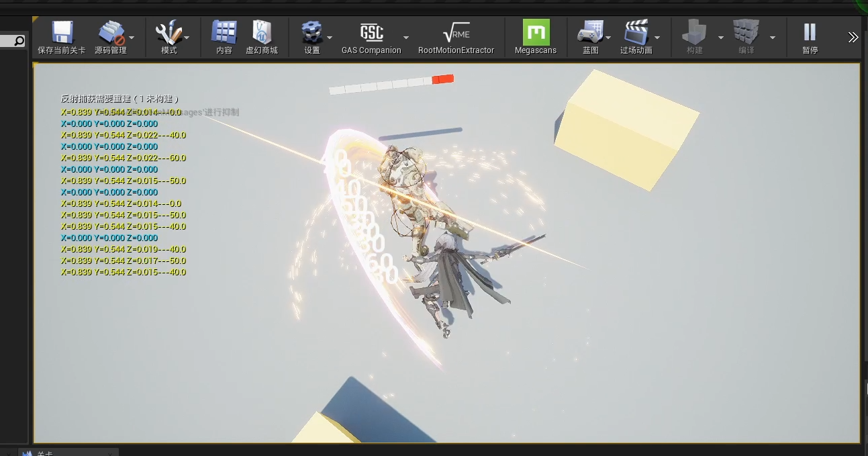Click debug line ending Z=0.017---50.0
Screen dimensions: 868x456
coord(124,261)
